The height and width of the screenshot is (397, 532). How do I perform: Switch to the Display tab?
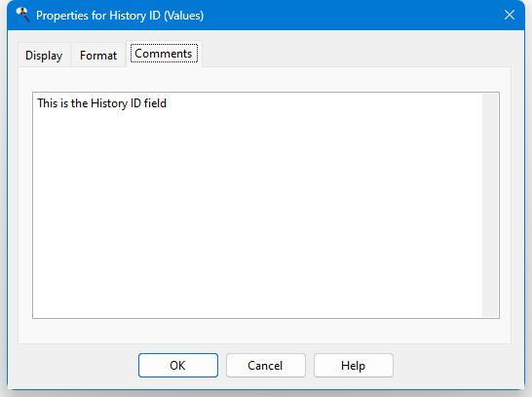click(x=44, y=55)
